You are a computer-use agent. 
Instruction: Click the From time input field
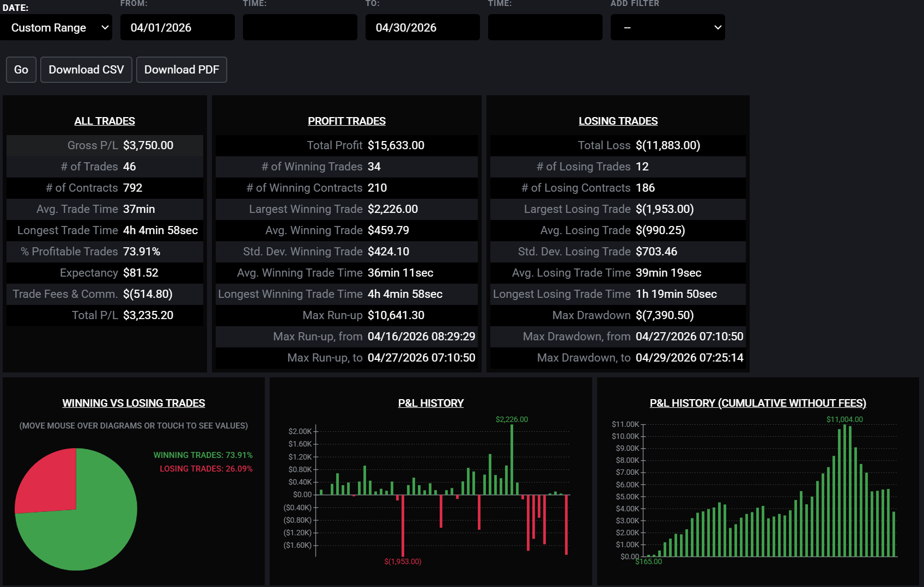click(x=300, y=27)
